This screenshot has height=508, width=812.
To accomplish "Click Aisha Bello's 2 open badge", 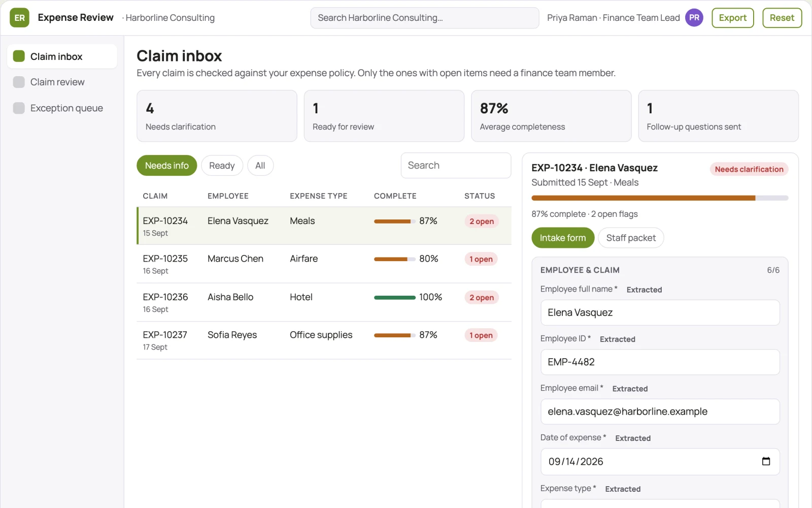I will click(482, 297).
